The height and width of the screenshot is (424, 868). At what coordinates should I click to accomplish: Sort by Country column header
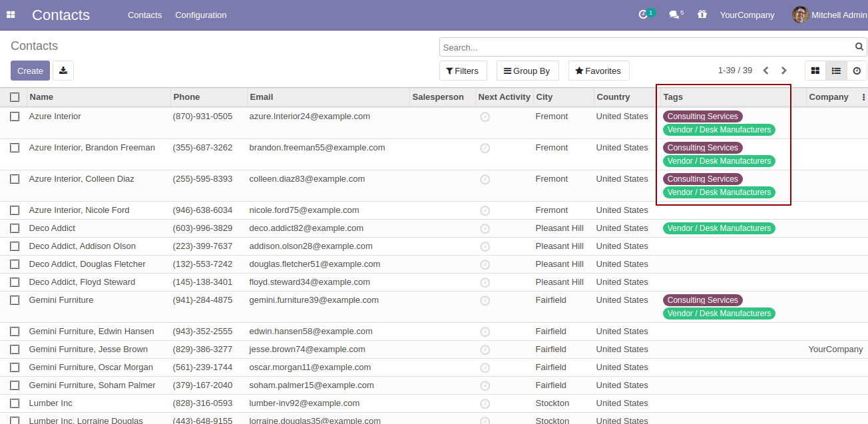point(627,97)
